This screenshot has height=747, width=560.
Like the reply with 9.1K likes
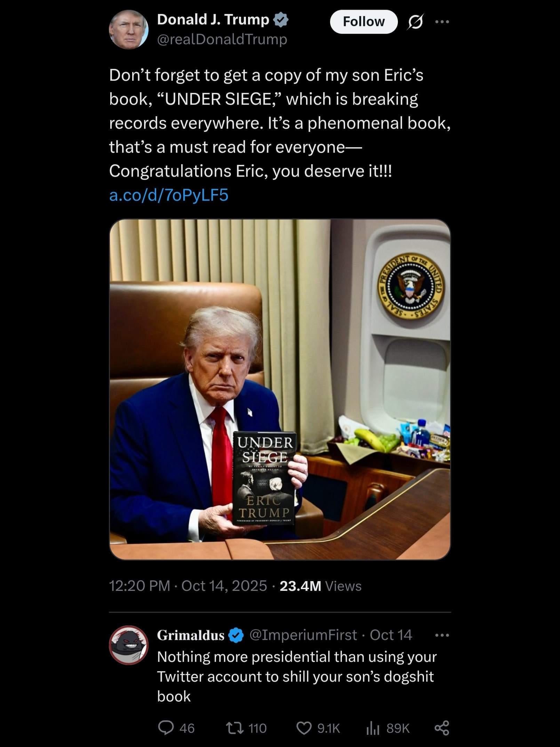pyautogui.click(x=304, y=728)
